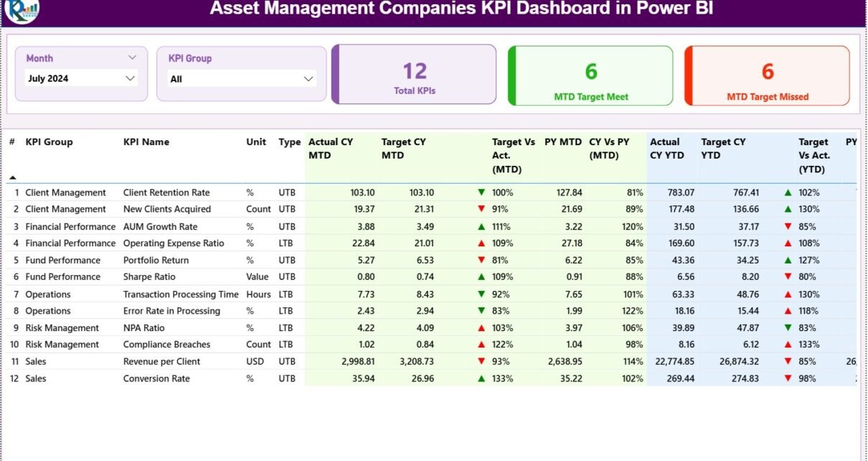Sort by KPI Group column header
Viewport: 868px width, 461px height.
click(x=49, y=142)
